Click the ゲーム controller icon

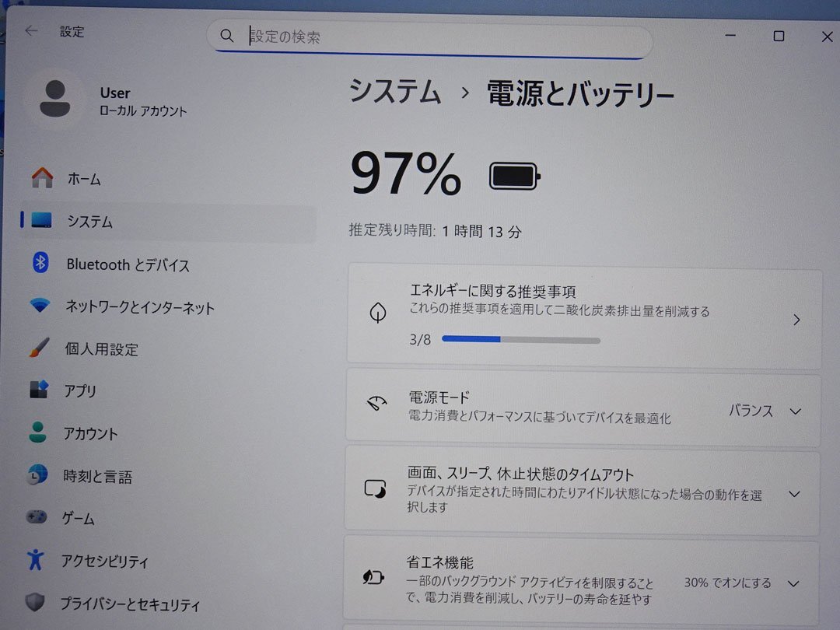pos(36,517)
